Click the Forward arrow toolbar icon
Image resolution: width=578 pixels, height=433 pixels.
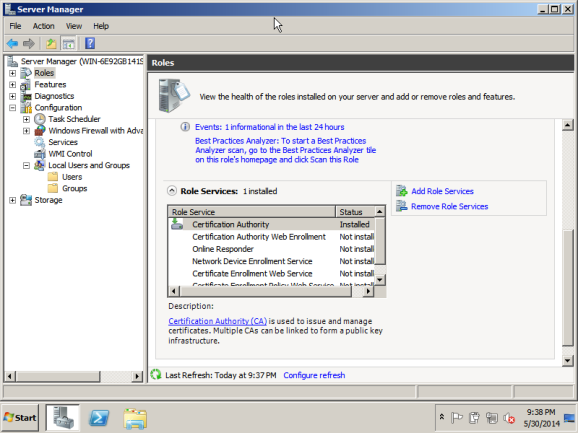point(29,43)
